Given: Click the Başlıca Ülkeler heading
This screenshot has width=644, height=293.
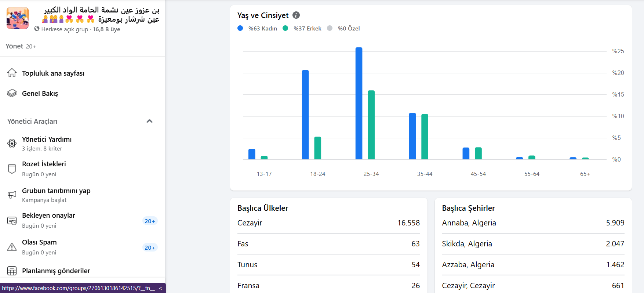Looking at the screenshot, I should pos(263,208).
